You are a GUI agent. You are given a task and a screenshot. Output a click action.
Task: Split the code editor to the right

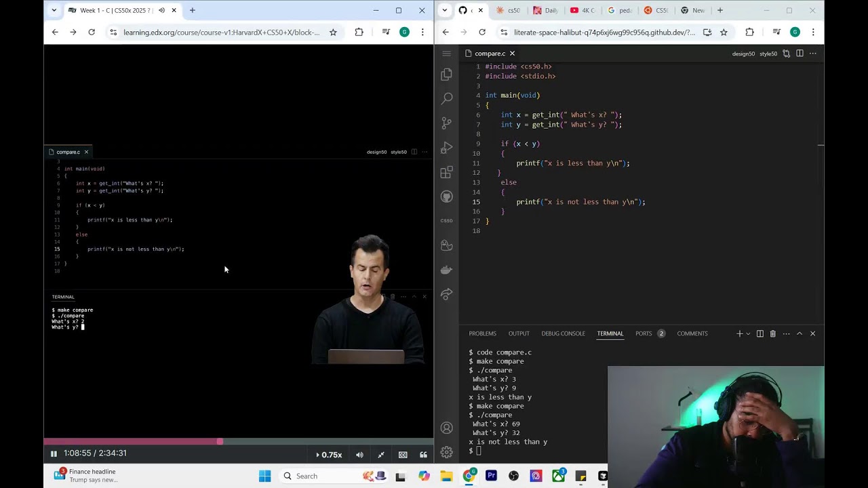(800, 54)
